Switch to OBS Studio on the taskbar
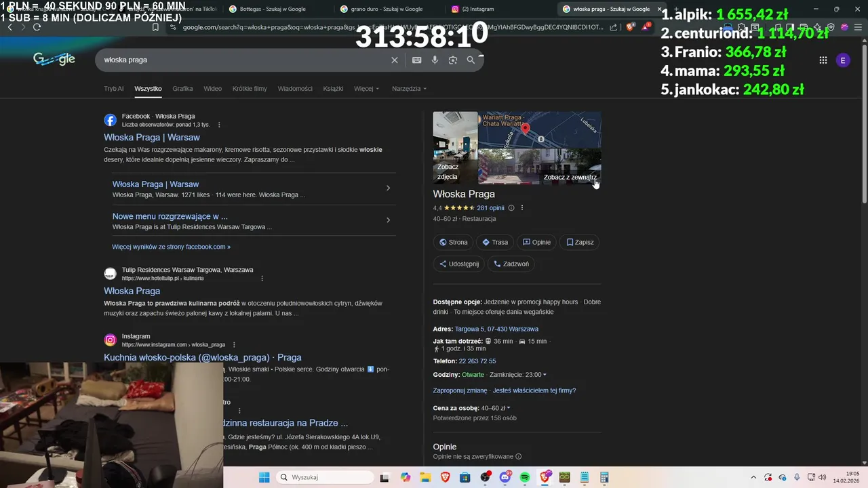Image resolution: width=868 pixels, height=488 pixels. [485, 477]
